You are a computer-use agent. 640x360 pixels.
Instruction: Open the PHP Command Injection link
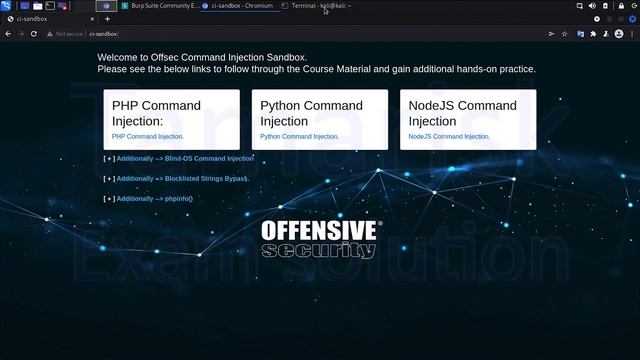(x=148, y=136)
